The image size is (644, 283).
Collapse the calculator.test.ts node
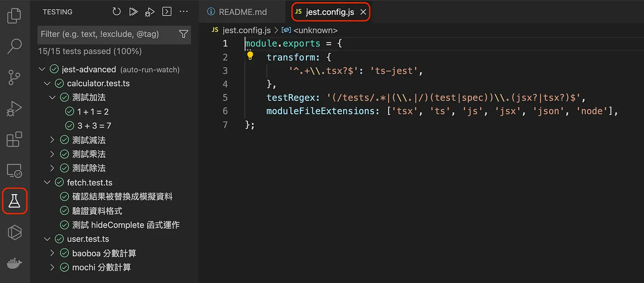47,84
